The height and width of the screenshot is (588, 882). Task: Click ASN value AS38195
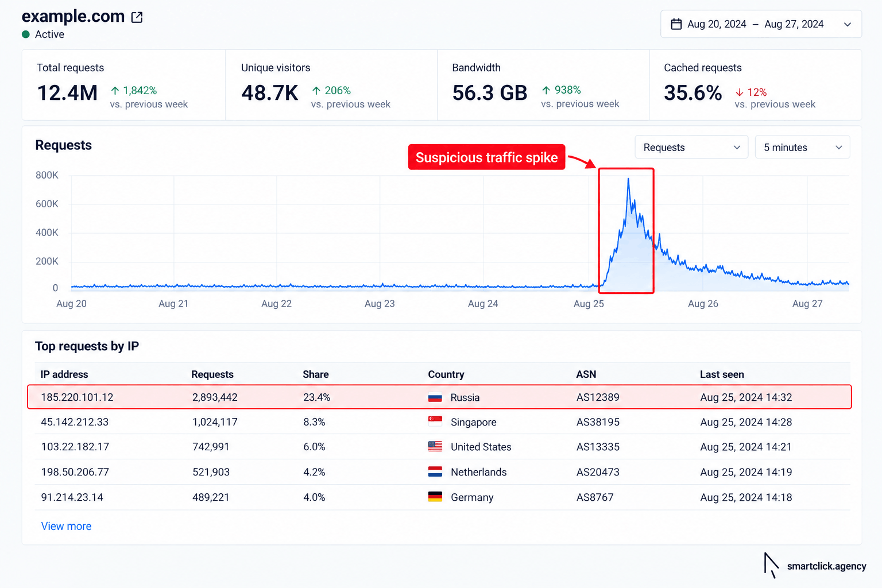598,422
